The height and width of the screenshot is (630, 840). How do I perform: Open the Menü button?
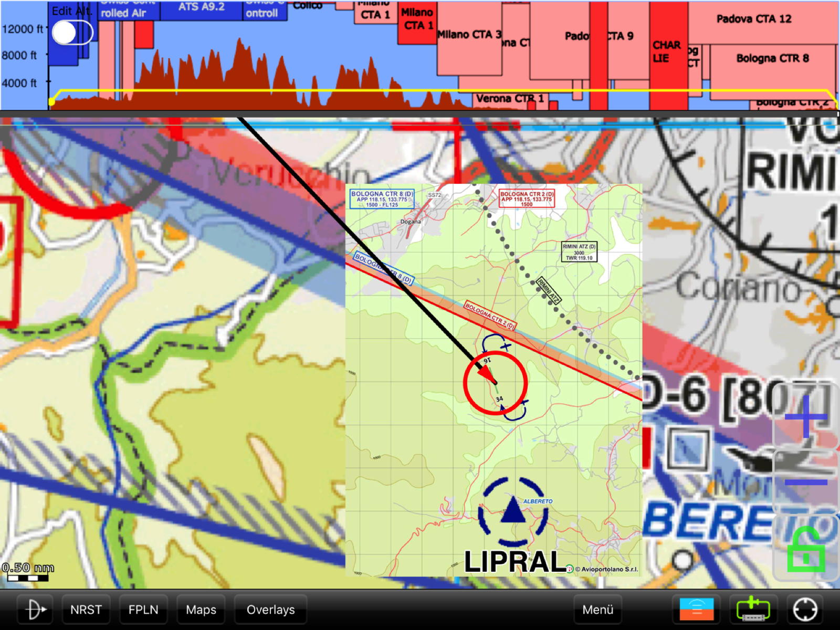click(x=598, y=610)
